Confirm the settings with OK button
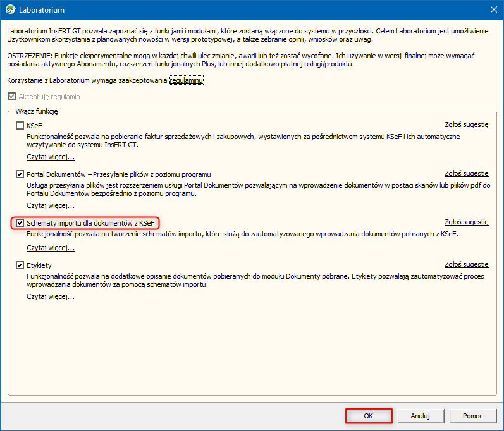 369,416
